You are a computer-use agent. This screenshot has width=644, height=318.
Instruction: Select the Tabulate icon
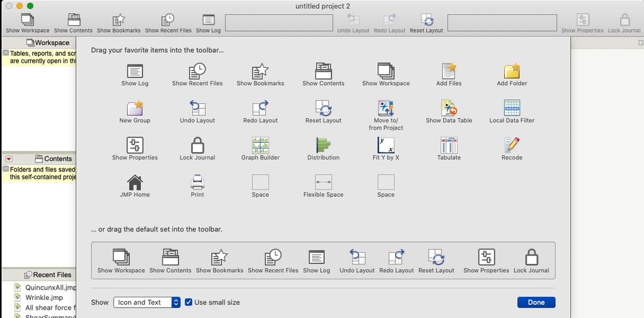(x=449, y=145)
